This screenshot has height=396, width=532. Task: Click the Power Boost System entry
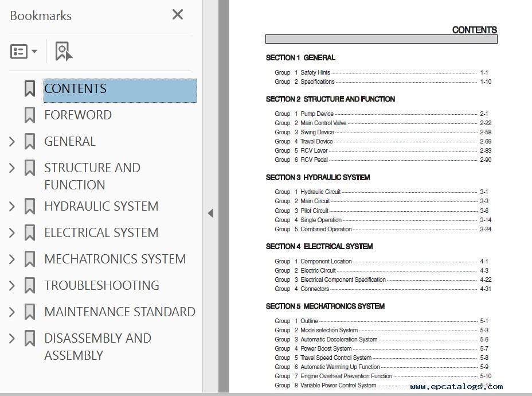[x=381, y=348]
